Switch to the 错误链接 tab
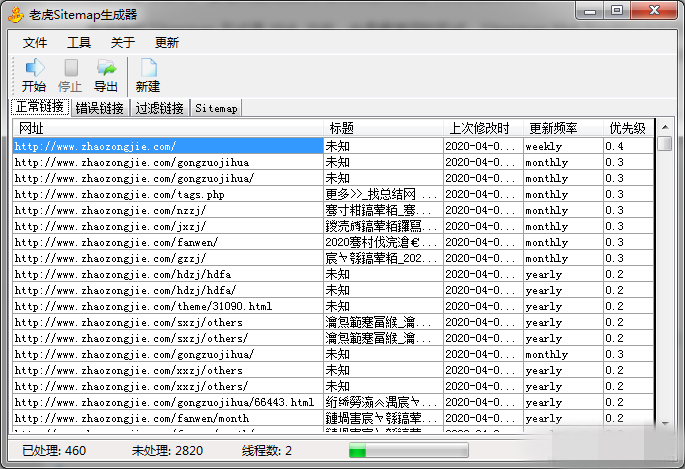685x469 pixels. (x=100, y=108)
